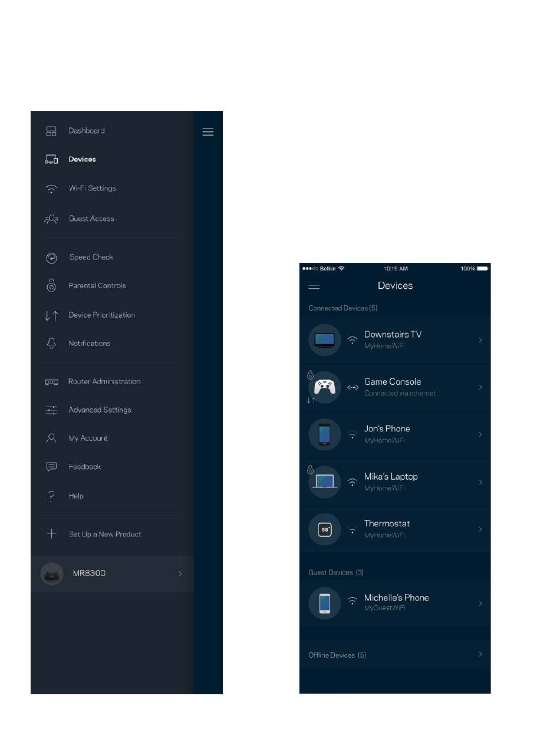Open the Help menu link
Image resolution: width=560 pixels, height=752 pixels.
point(76,496)
